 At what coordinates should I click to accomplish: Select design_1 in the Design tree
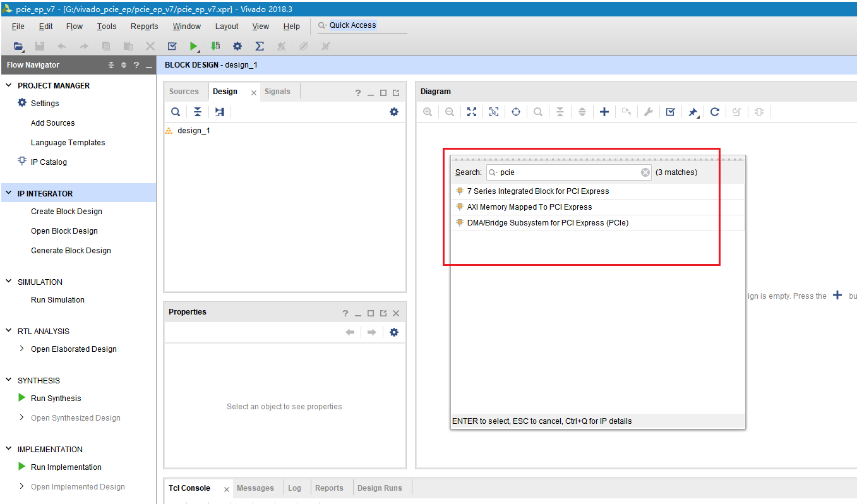tap(193, 131)
